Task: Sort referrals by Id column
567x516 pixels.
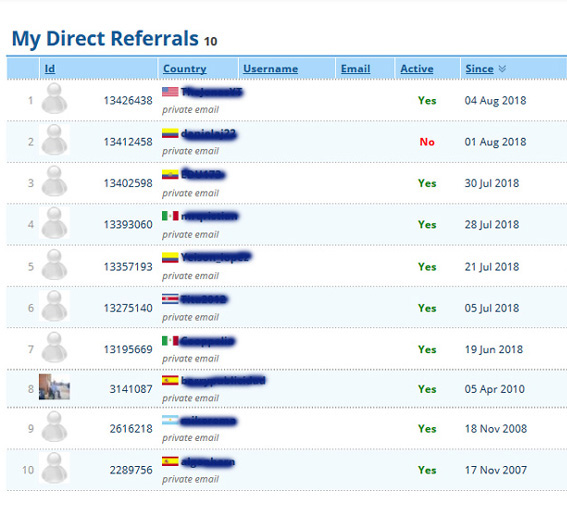Action: [x=50, y=69]
